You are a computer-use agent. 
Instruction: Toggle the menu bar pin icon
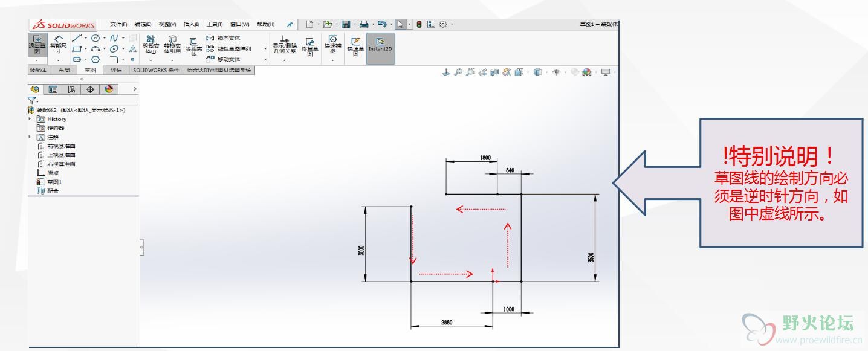point(290,24)
